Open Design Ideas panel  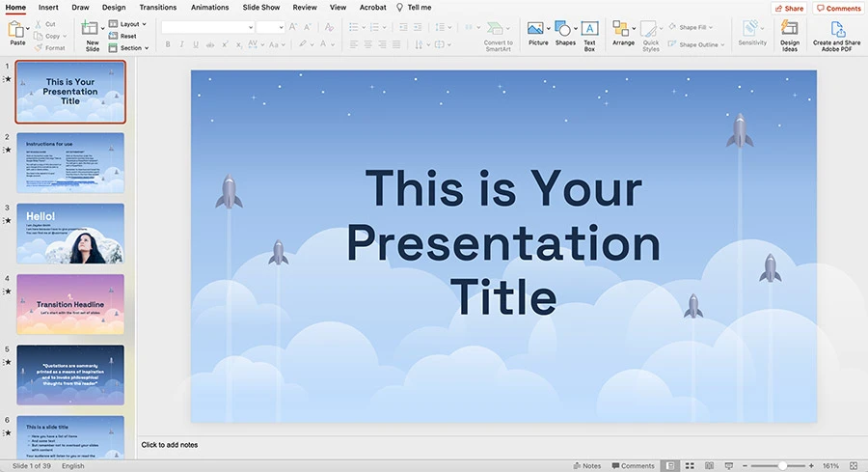click(790, 30)
